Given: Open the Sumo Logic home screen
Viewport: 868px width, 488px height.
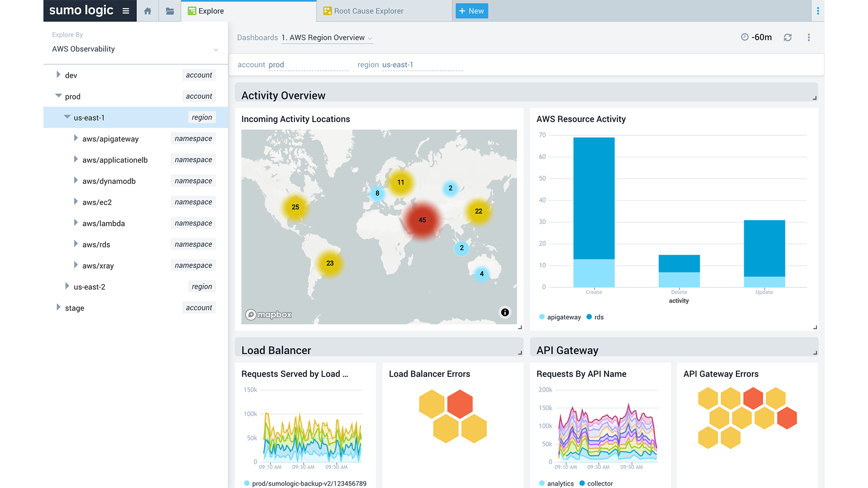Looking at the screenshot, I should click(147, 10).
